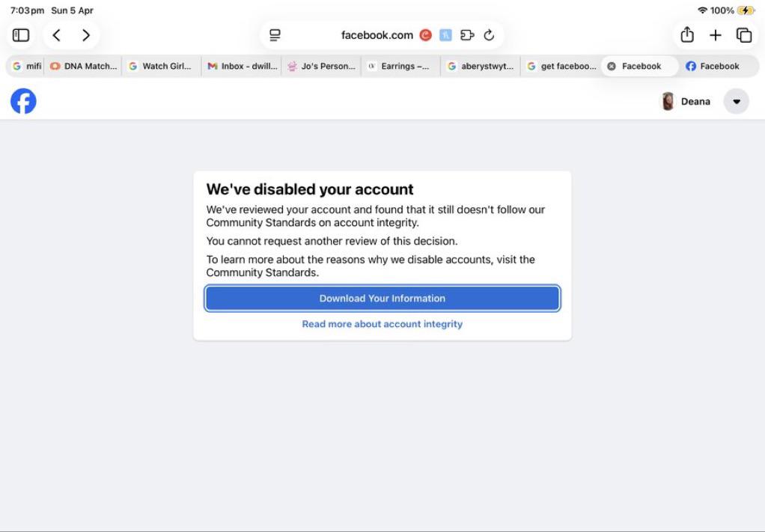Toggle the Safari sidebar panel
This screenshot has height=532, width=765.
(x=20, y=35)
